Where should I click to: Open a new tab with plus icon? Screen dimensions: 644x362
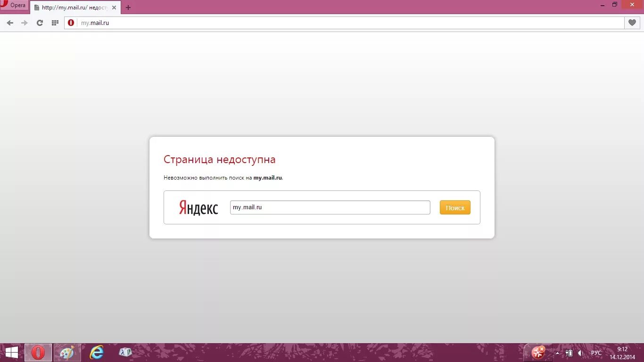(x=128, y=8)
